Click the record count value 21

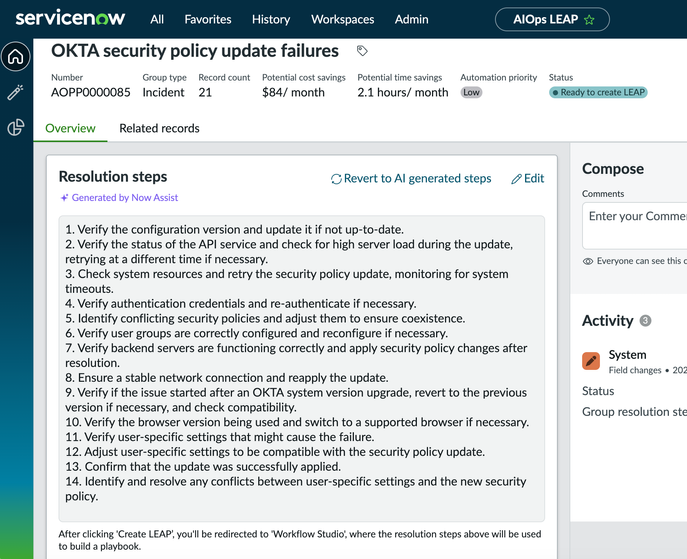click(x=205, y=92)
